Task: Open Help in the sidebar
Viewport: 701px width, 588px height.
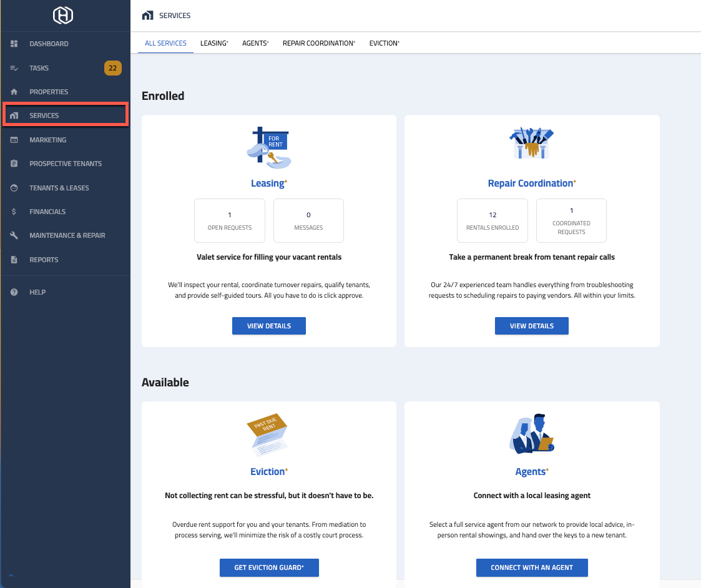Action: tap(66, 292)
